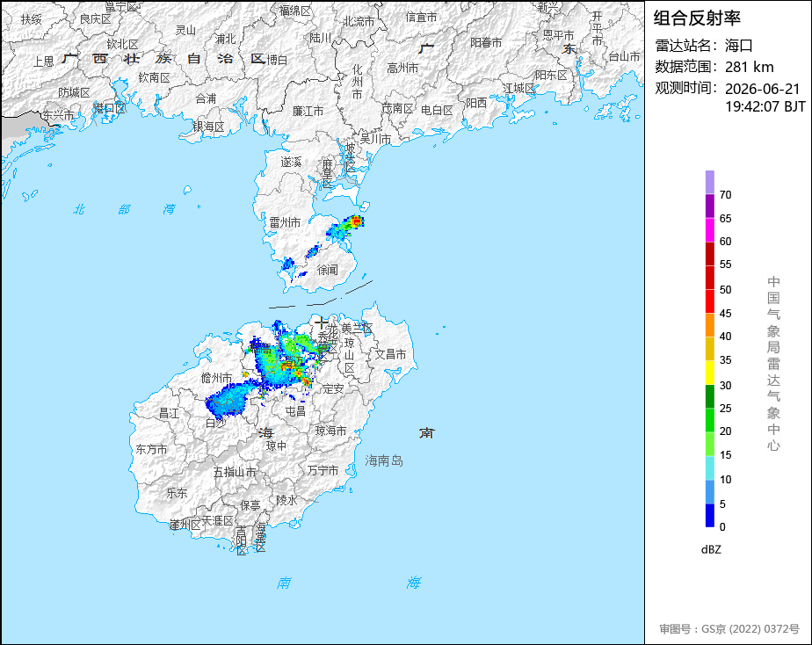Select the 观测时间 label
The height and width of the screenshot is (645, 812).
tap(686, 88)
